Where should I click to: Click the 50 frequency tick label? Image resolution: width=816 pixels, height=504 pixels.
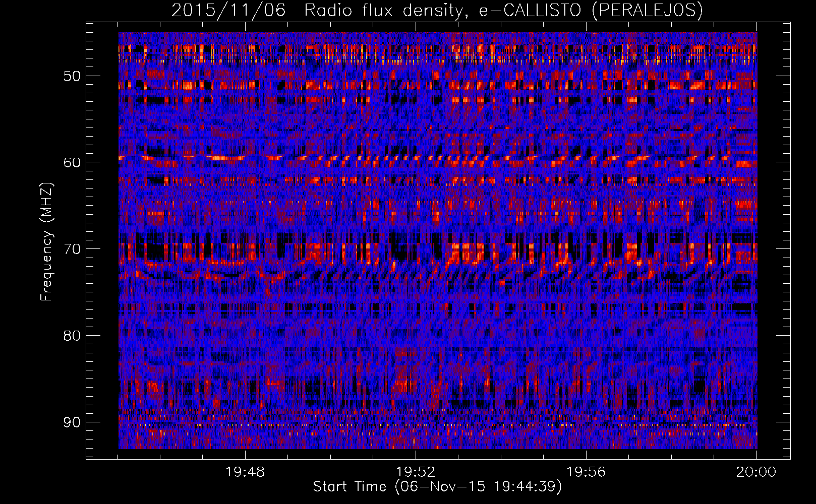click(72, 76)
